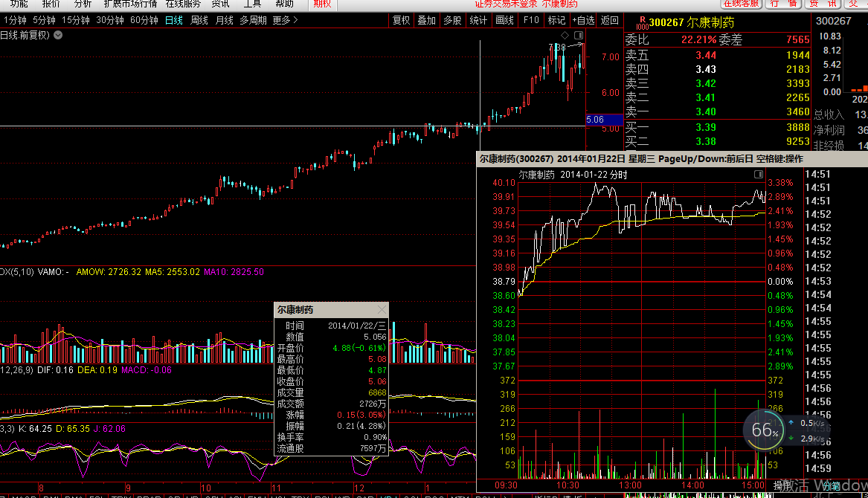Toggle 复权 price adjustment
The height and width of the screenshot is (498, 868).
click(x=401, y=21)
